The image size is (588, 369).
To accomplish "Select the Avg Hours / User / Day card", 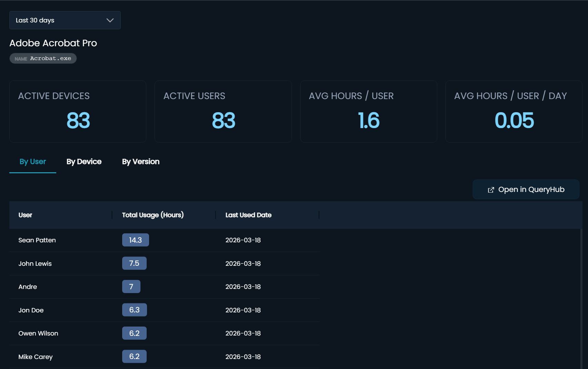I will (514, 111).
